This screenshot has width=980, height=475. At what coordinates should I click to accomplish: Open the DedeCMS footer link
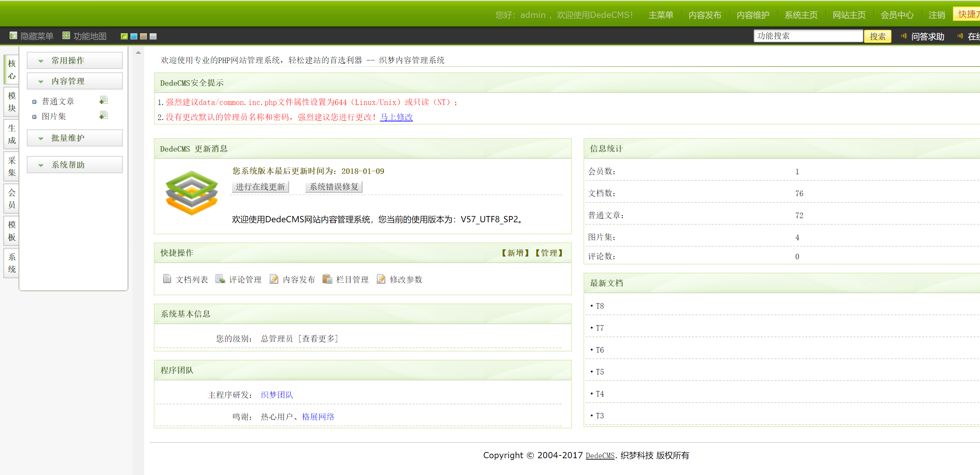(600, 455)
